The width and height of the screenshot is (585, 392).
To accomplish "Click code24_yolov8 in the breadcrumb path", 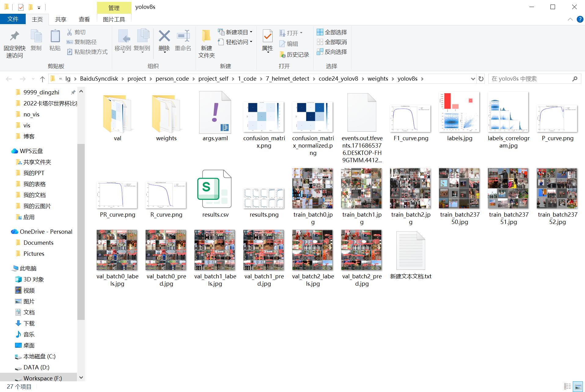I will 338,79.
